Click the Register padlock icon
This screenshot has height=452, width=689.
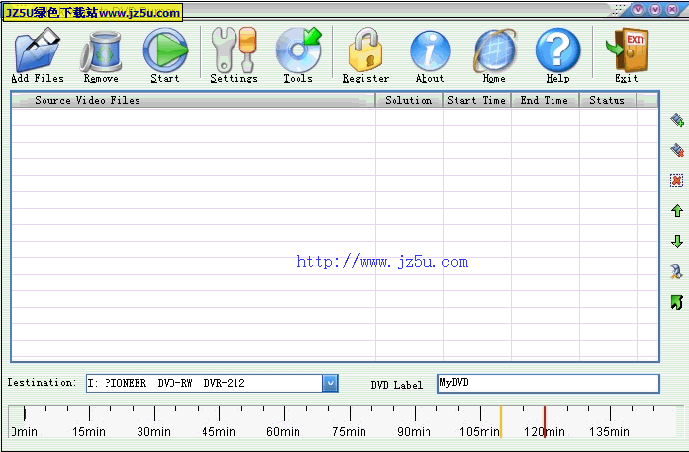(x=366, y=50)
